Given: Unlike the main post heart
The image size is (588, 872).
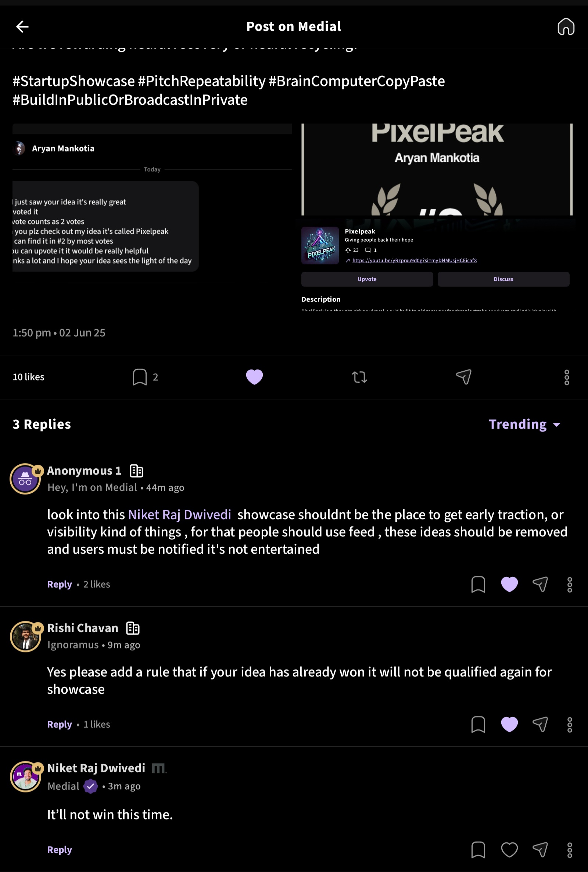Looking at the screenshot, I should [254, 377].
